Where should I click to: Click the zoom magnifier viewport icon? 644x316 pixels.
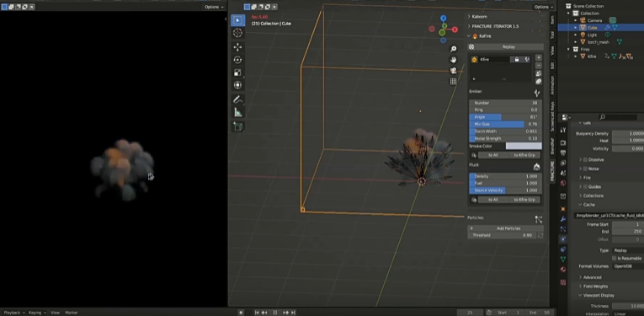(x=454, y=50)
